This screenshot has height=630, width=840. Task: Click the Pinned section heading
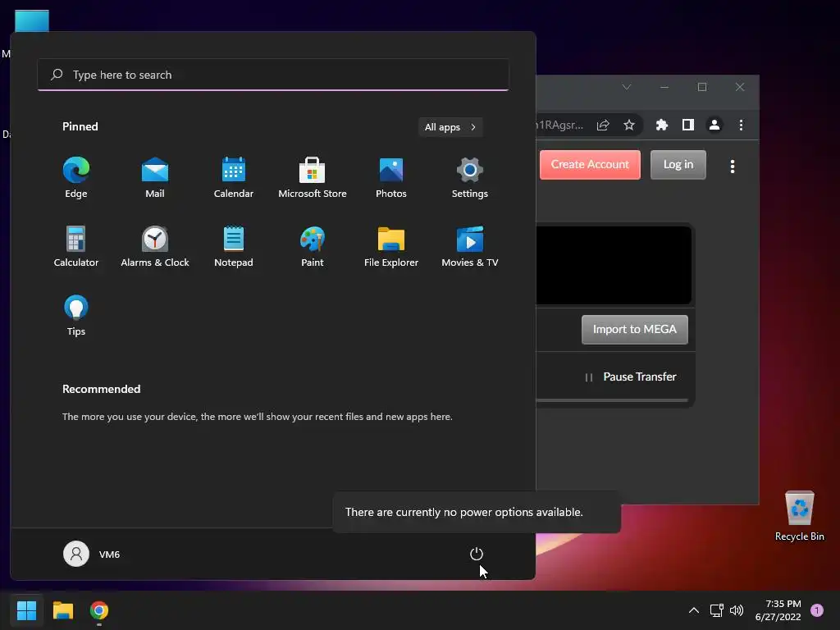[80, 126]
